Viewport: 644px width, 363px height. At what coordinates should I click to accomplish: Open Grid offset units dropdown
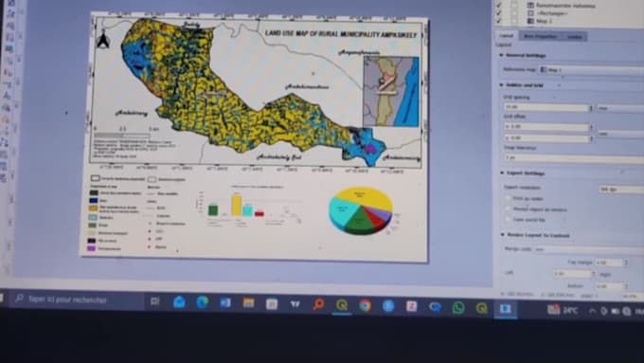[x=620, y=134]
